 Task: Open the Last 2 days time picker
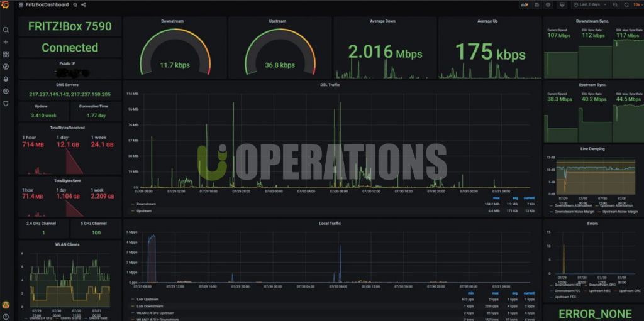coord(589,5)
